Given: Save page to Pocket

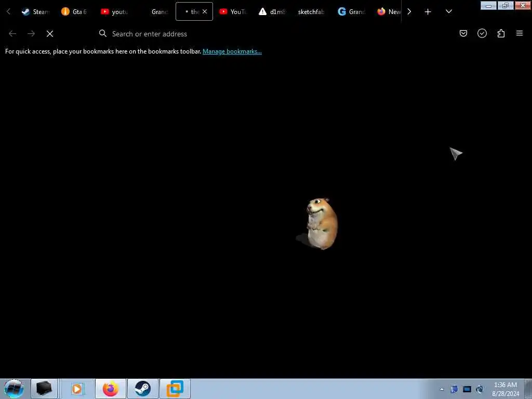Looking at the screenshot, I should click(463, 33).
